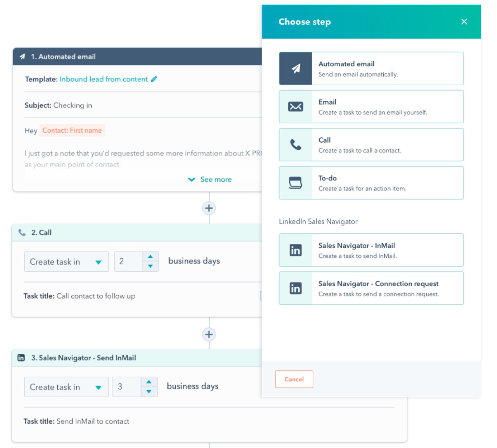Image resolution: width=497 pixels, height=448 pixels.
Task: Click LinkedIn icon for Connection request
Action: pyautogui.click(x=295, y=288)
